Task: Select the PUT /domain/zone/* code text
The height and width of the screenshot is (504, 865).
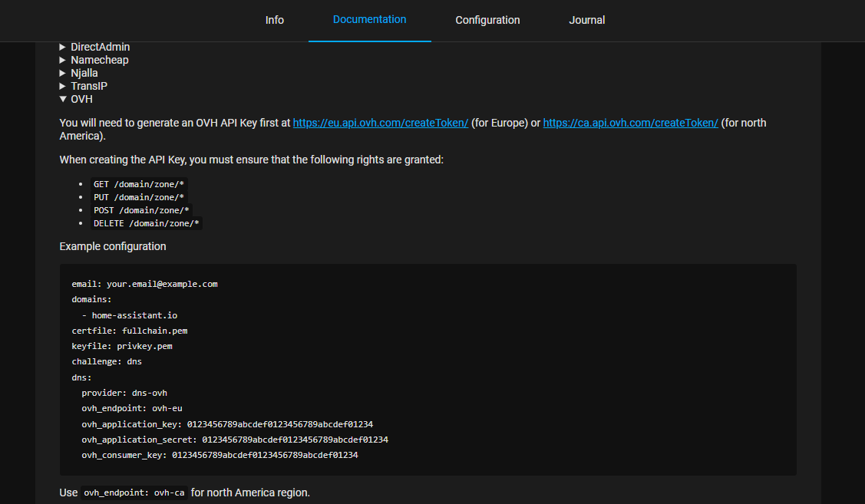Action: (x=138, y=197)
